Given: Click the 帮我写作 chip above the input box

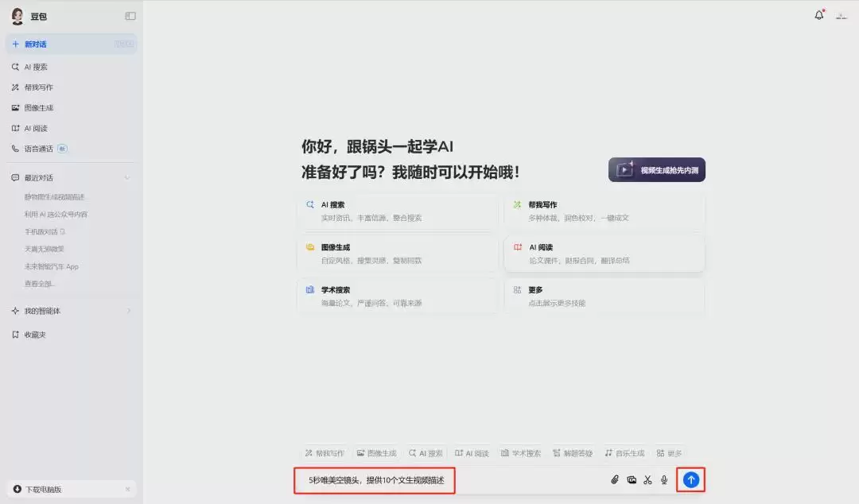Looking at the screenshot, I should click(x=325, y=453).
